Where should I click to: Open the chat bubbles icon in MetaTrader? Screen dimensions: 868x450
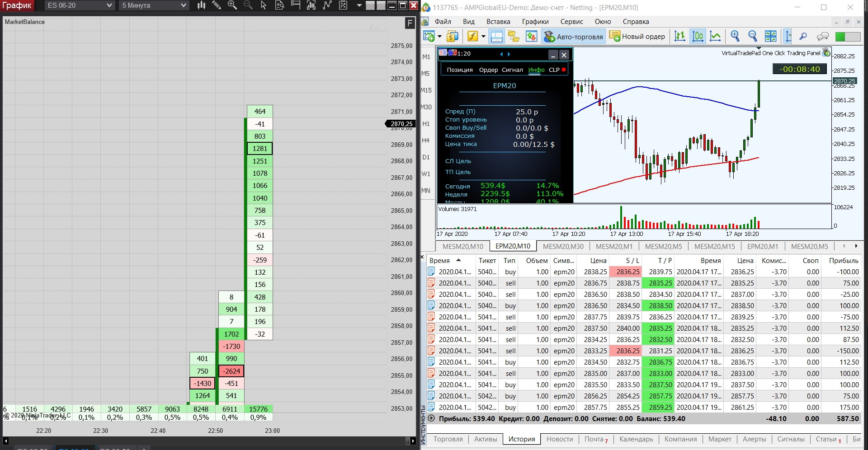(x=823, y=37)
